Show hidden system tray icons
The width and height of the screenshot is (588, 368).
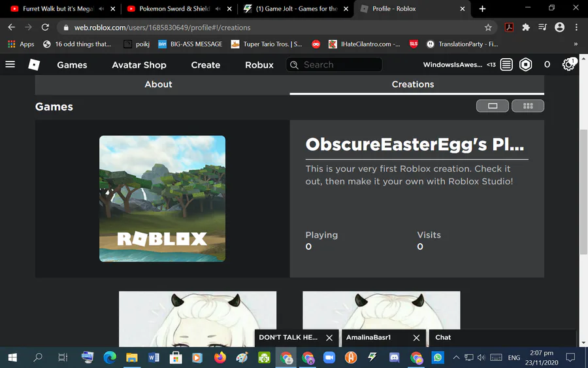456,358
